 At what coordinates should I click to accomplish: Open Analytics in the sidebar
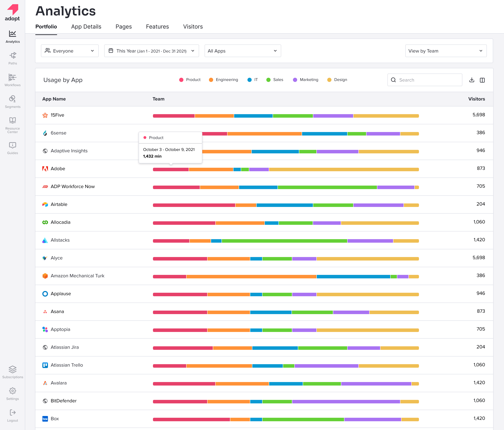pos(13,37)
